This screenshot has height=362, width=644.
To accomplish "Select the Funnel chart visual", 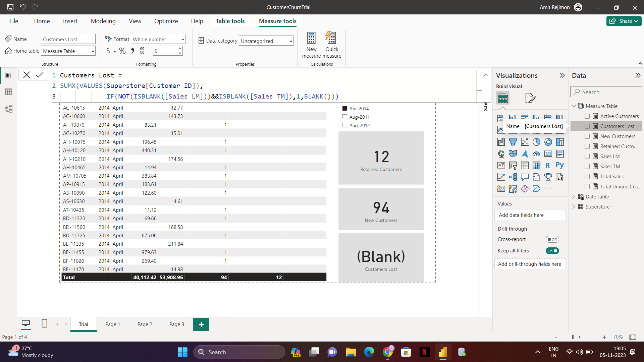I will (x=513, y=142).
